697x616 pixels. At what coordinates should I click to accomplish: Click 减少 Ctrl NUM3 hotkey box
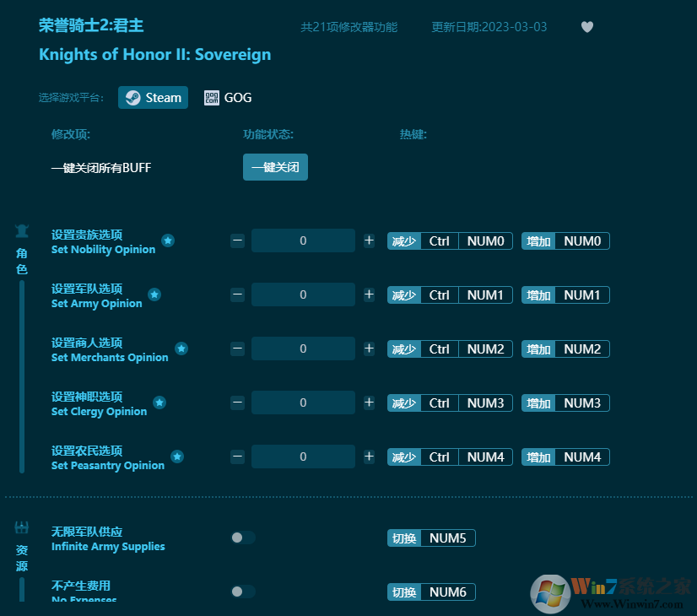pyautogui.click(x=450, y=403)
